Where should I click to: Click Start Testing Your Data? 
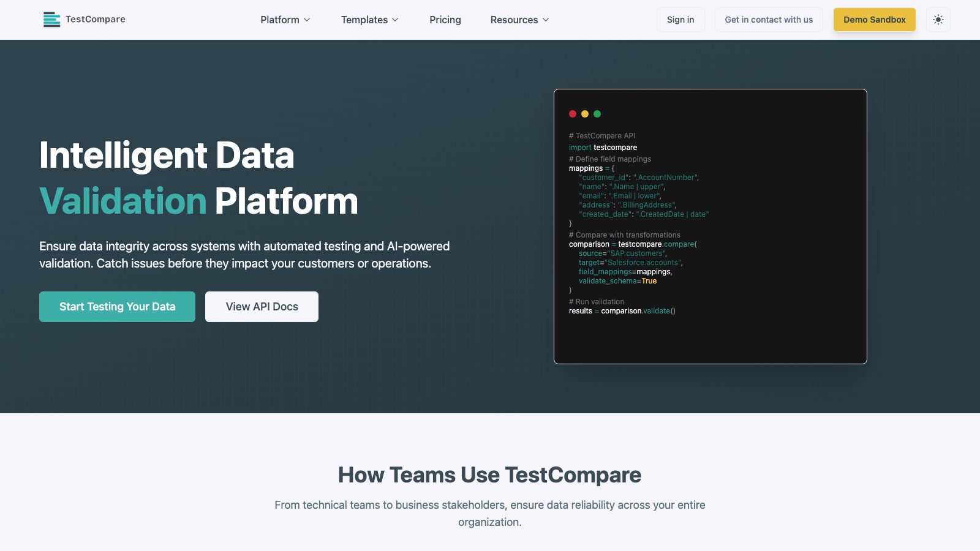pos(117,306)
